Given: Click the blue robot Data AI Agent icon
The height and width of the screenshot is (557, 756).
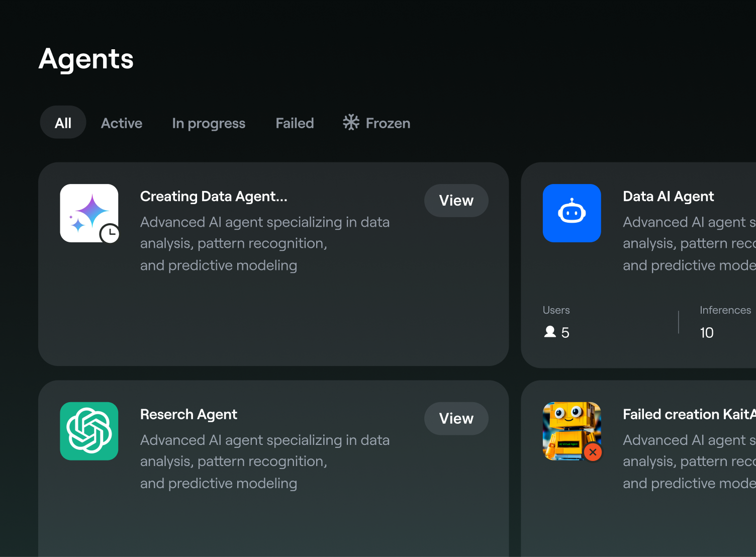Looking at the screenshot, I should [572, 213].
